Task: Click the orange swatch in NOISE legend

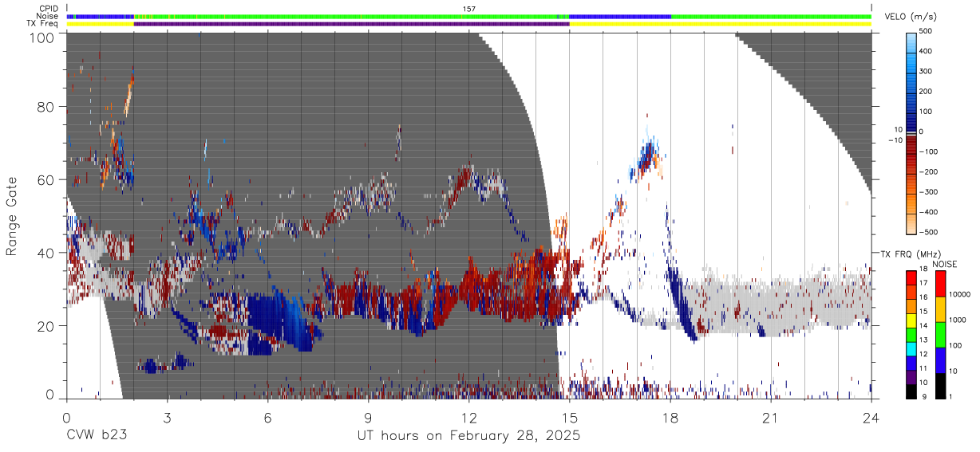Action: click(x=940, y=309)
